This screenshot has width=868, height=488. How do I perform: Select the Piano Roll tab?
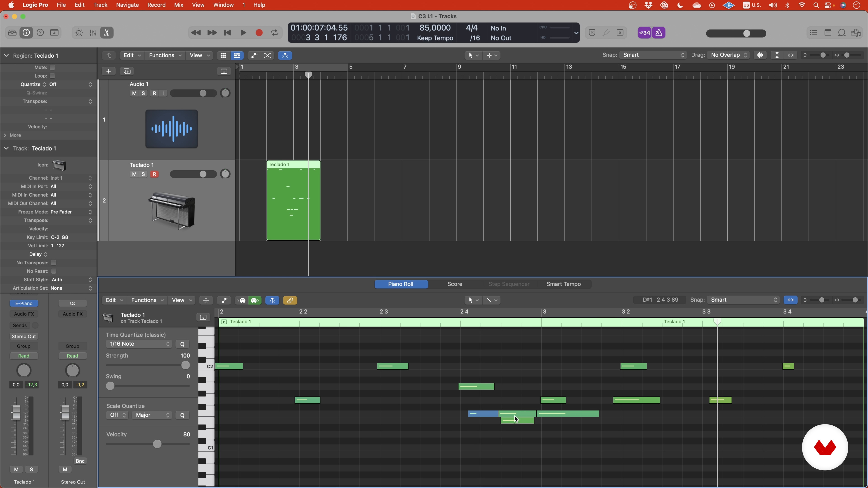click(x=401, y=284)
